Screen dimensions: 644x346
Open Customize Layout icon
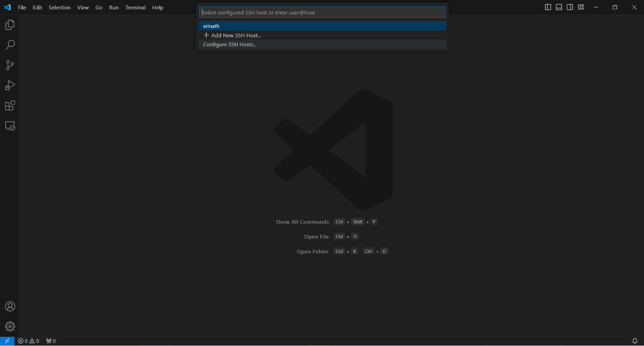(581, 7)
